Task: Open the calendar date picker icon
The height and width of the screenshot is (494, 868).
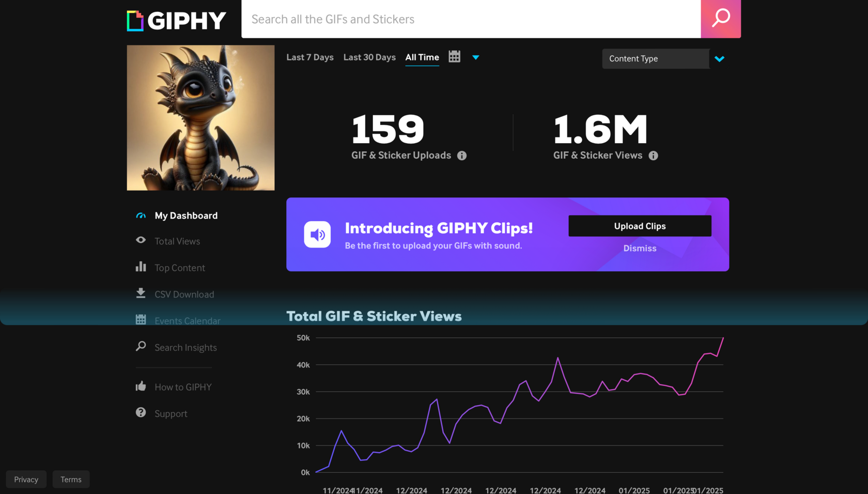Action: click(455, 57)
